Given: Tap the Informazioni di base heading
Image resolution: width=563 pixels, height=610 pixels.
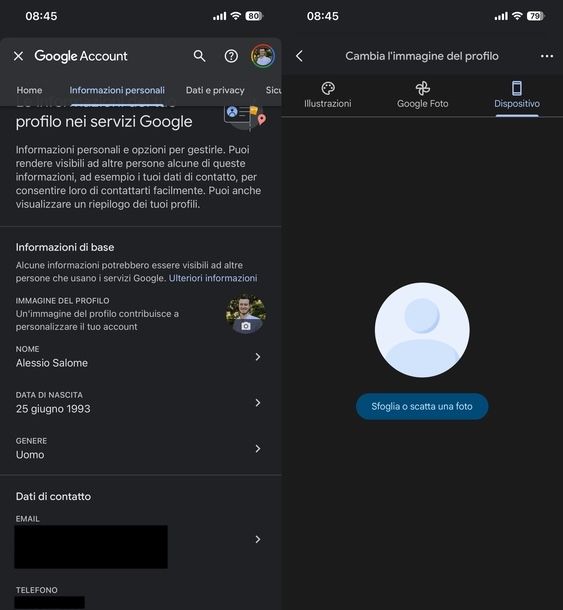Looking at the screenshot, I should click(x=65, y=247).
